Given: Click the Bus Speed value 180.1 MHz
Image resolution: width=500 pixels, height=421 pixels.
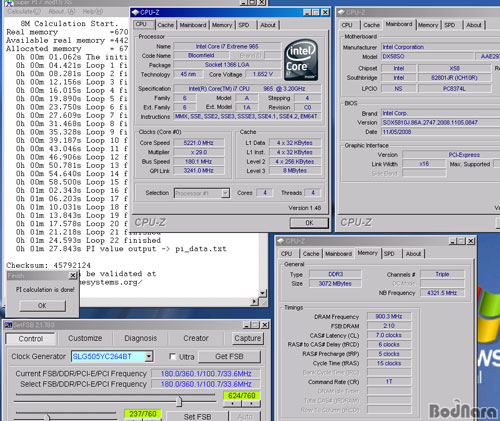Looking at the screenshot, I should pos(199,162).
